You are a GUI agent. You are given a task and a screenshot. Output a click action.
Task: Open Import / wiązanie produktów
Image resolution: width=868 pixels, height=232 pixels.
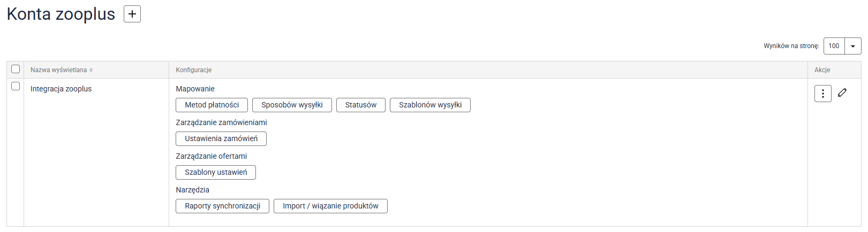[330, 206]
